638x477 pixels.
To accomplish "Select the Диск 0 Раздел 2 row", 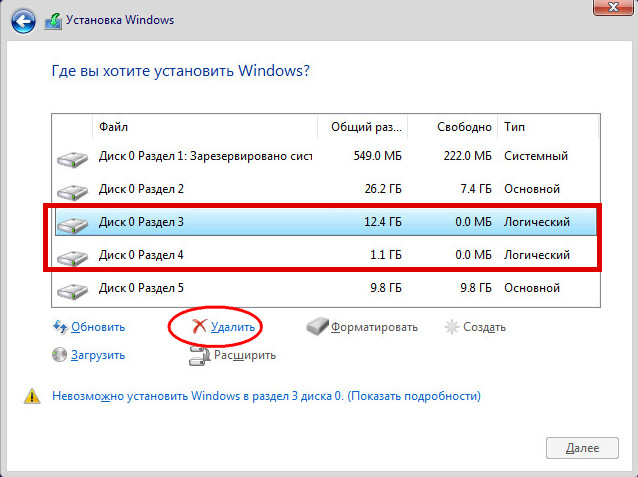I will [x=326, y=189].
